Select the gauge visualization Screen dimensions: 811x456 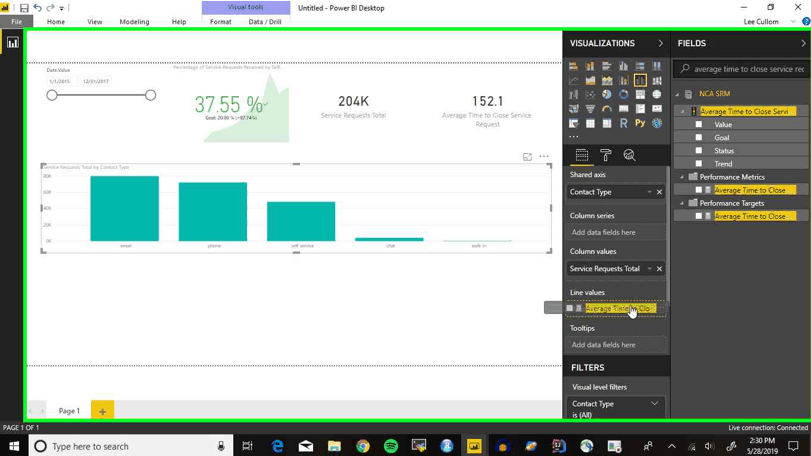click(x=607, y=109)
